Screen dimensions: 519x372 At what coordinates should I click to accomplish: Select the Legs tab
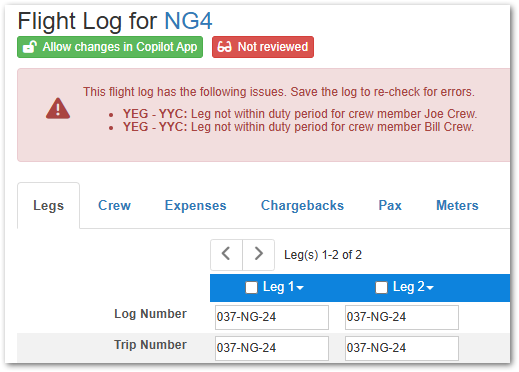[49, 206]
